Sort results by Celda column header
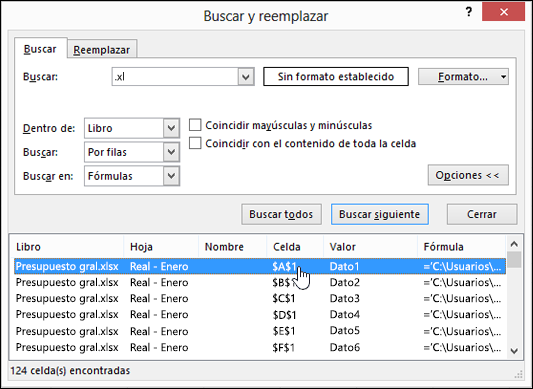 point(295,247)
